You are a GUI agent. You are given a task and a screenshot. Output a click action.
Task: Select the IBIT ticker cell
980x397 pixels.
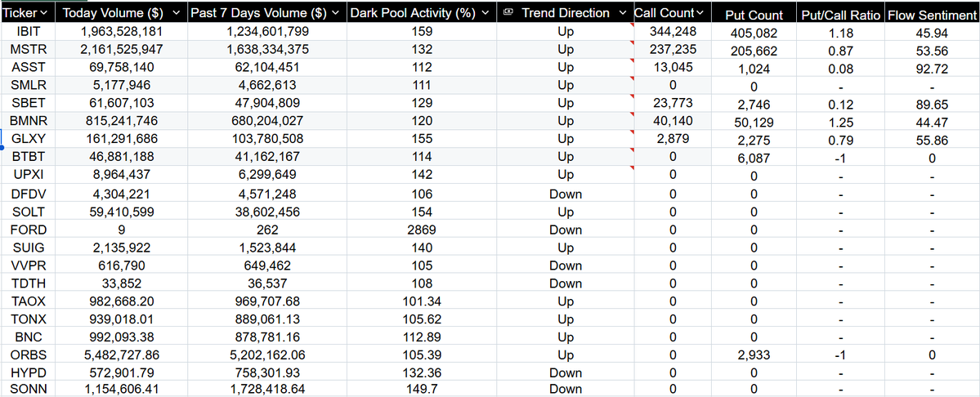coord(29,31)
